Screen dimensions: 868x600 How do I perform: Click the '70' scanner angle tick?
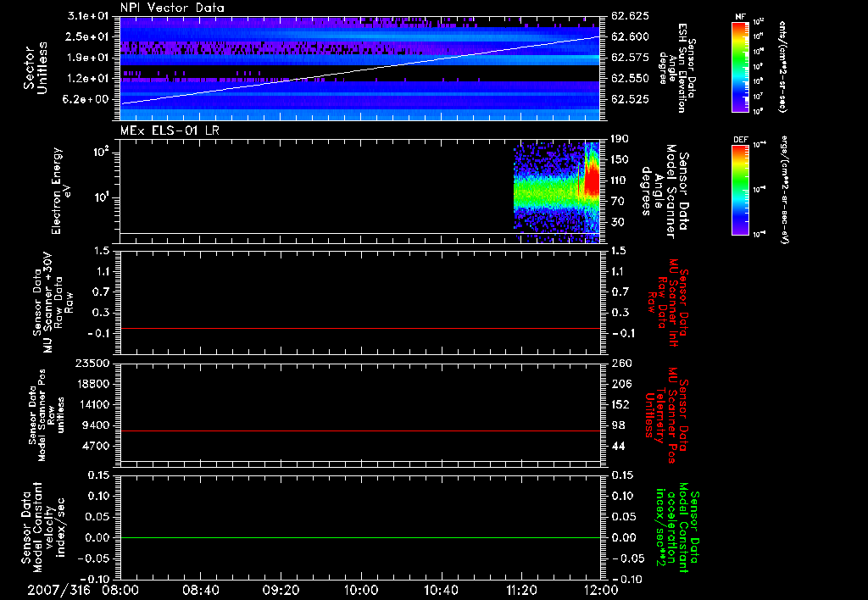pos(617,202)
